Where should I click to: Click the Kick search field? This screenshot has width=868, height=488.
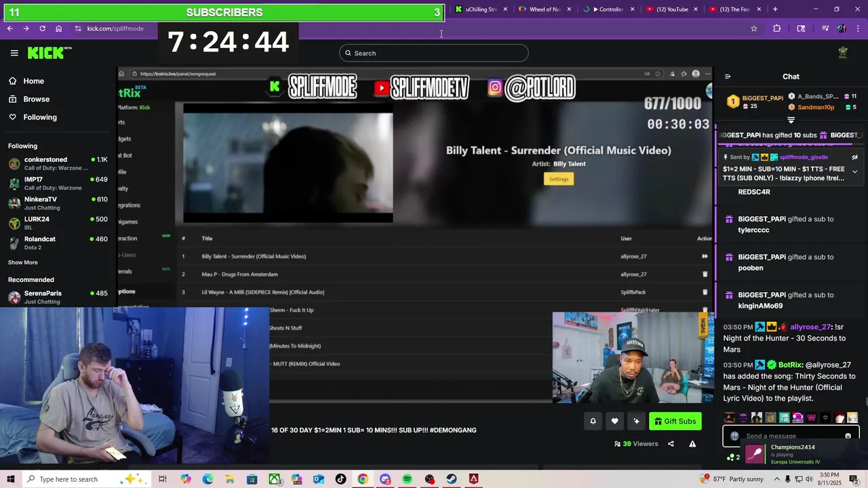[434, 53]
